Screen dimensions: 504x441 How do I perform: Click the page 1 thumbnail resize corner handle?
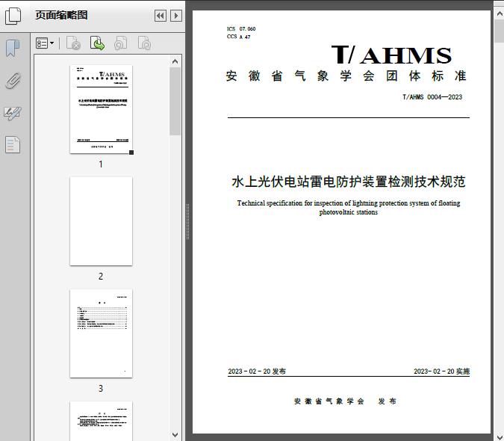pos(131,152)
